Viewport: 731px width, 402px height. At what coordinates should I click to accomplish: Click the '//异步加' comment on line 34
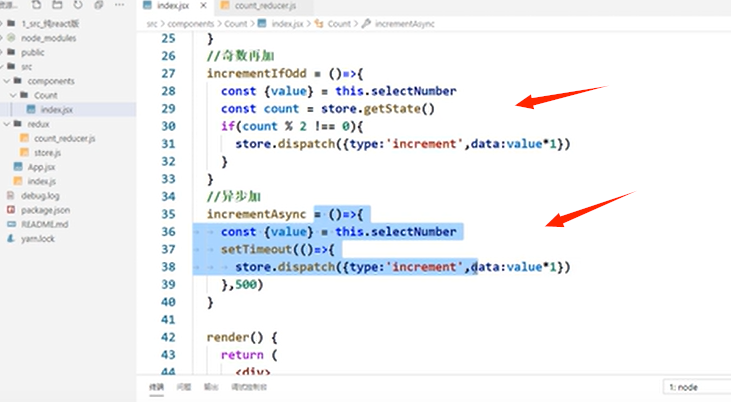234,196
